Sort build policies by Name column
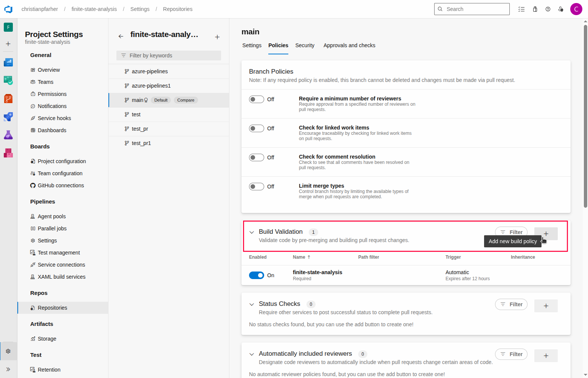This screenshot has height=378, width=588. pos(302,257)
